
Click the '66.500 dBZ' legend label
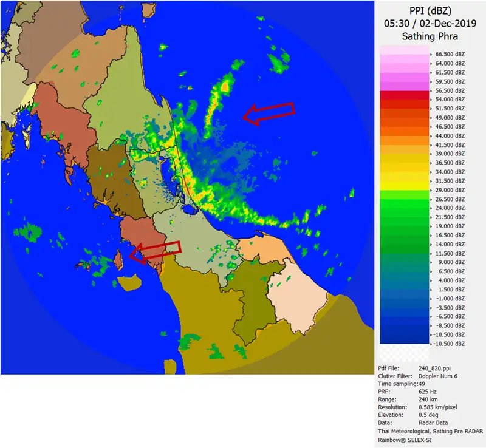click(450, 54)
